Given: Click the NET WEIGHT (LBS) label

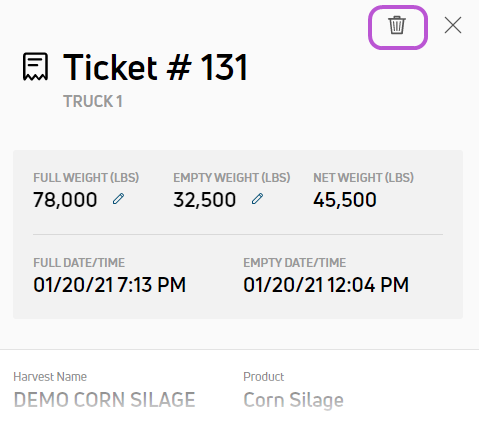Looking at the screenshot, I should (x=363, y=178).
